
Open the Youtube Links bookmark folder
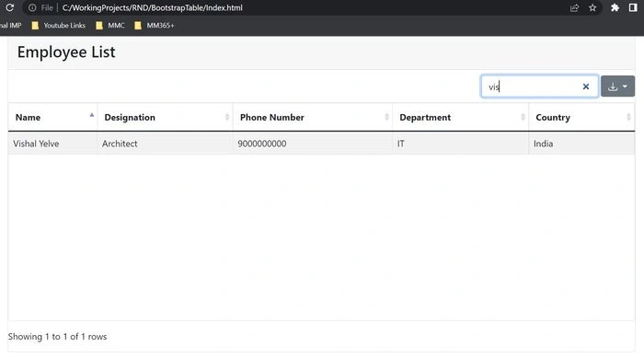pos(59,26)
